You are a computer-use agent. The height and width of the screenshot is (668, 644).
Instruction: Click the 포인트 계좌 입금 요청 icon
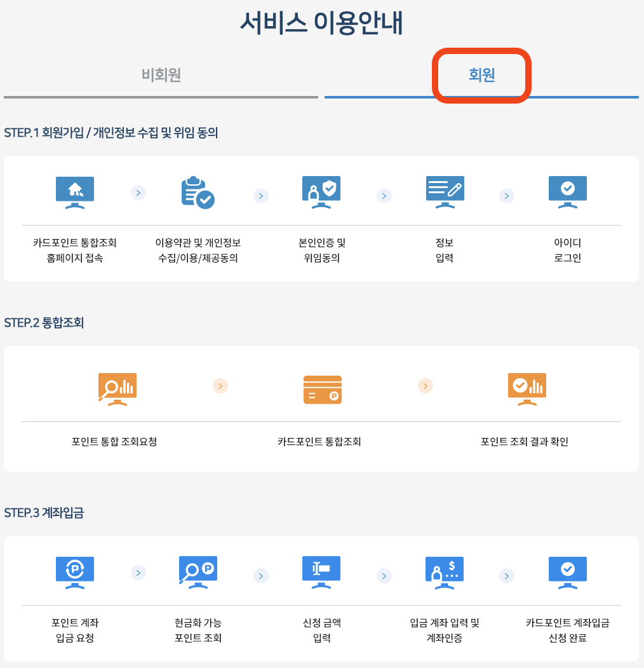click(74, 572)
